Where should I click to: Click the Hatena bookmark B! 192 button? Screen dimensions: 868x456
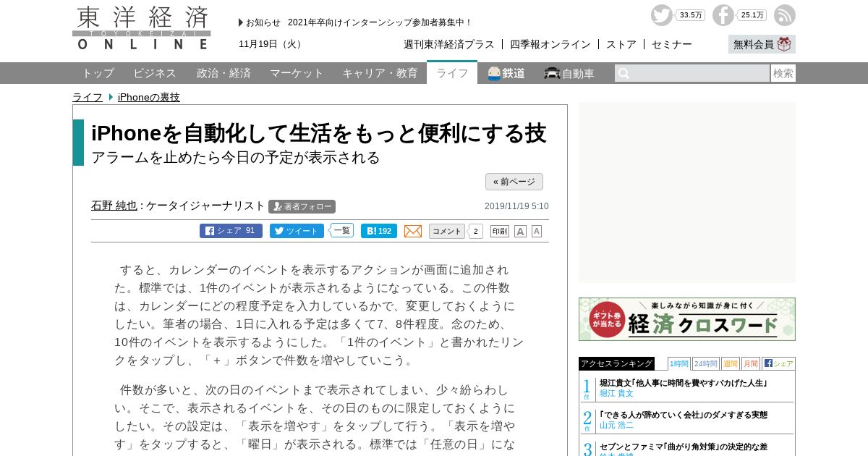click(x=379, y=231)
